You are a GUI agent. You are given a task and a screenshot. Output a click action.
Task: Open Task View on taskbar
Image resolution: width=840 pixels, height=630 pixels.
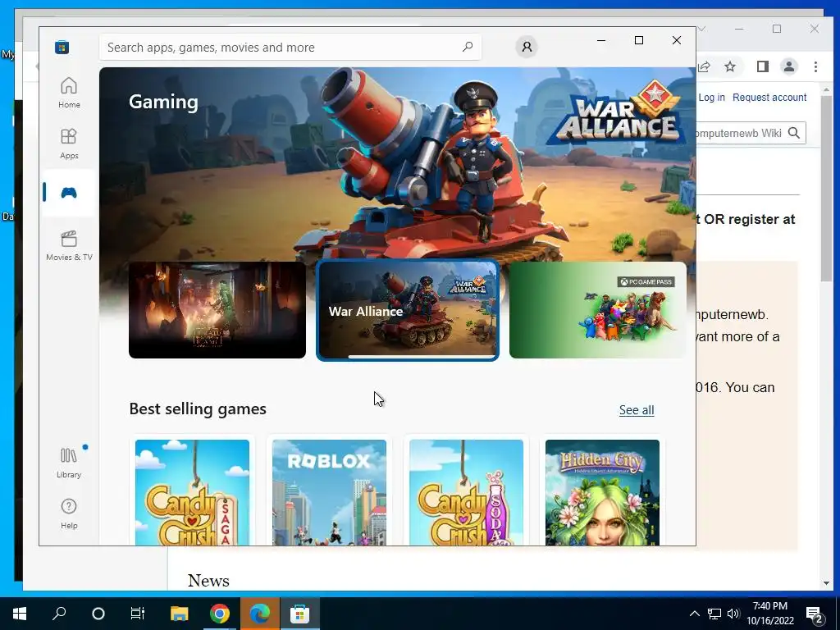coord(138,614)
